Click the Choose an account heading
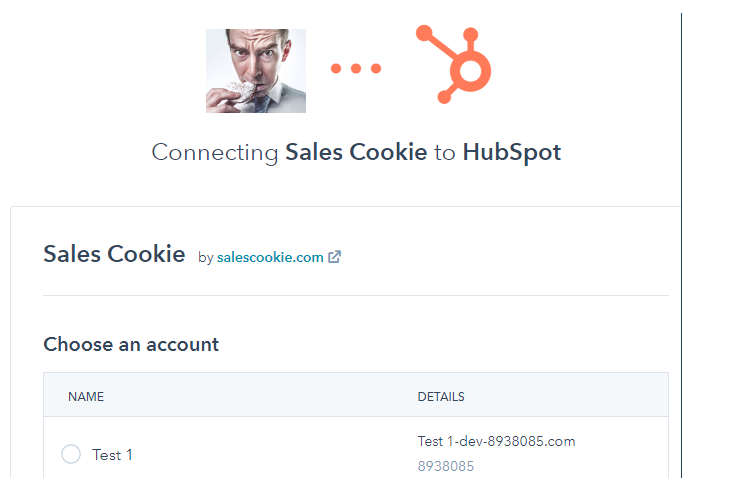The image size is (740, 503). 131,344
